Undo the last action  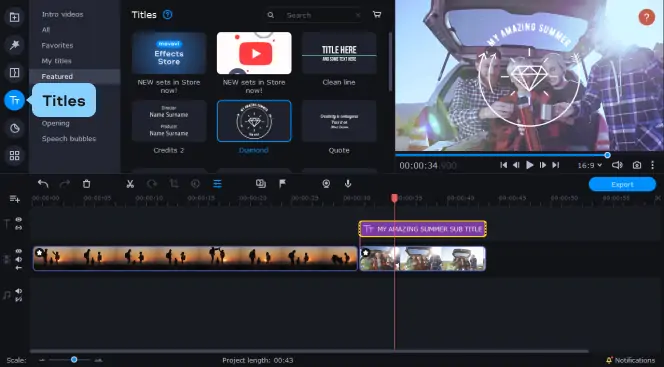43,184
